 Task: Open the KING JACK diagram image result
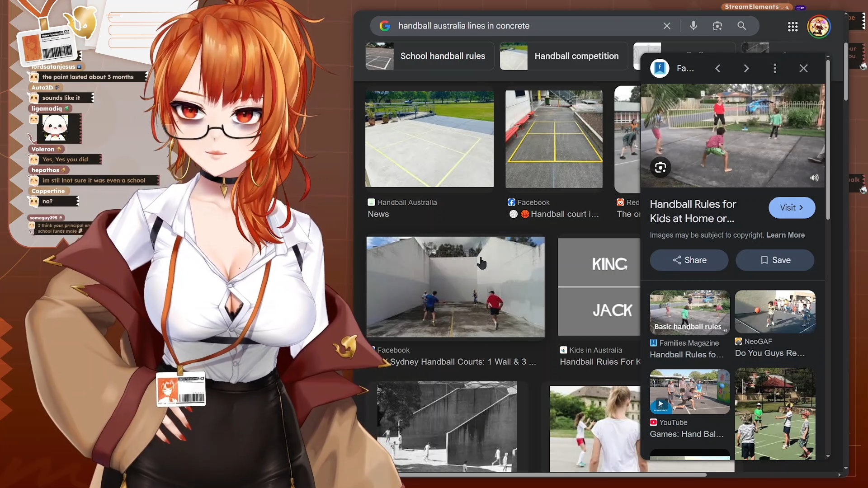[599, 287]
